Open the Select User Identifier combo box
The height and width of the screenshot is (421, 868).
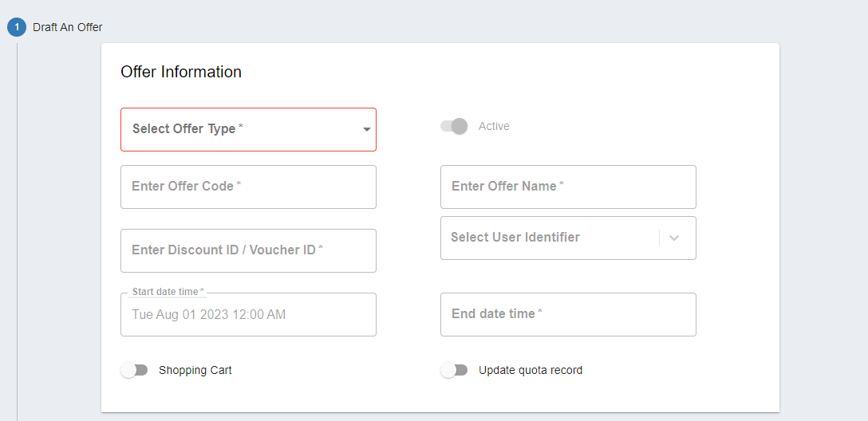(550, 238)
